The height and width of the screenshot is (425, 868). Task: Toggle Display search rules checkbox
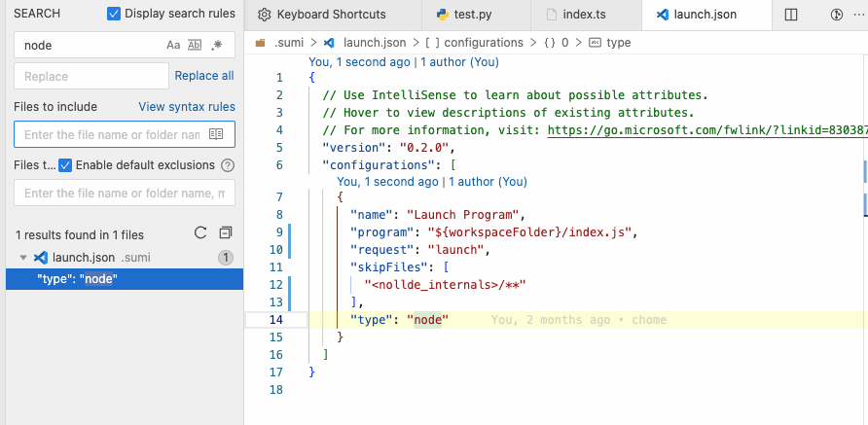[x=114, y=14]
